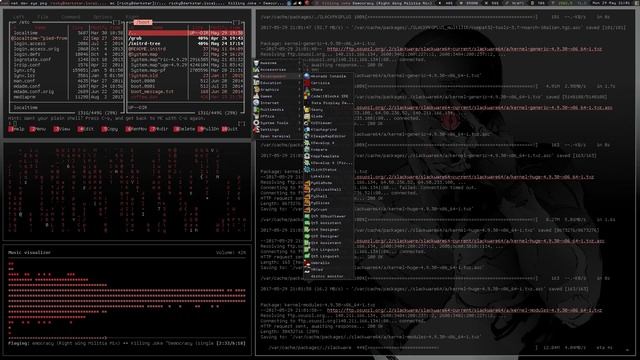Click the Accessories category icon
This screenshot has height=360, width=640.
point(256,70)
